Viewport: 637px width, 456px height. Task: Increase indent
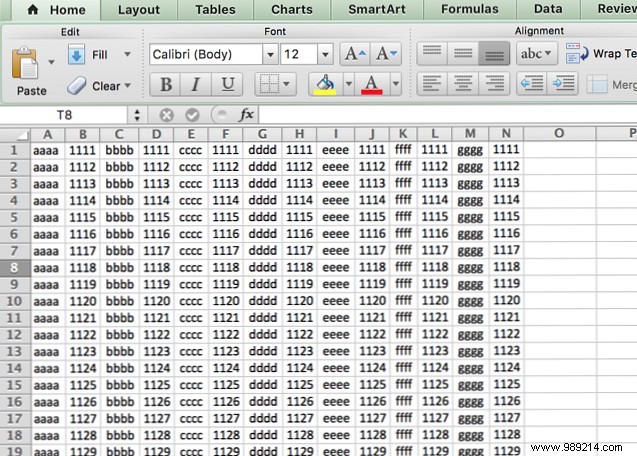tap(563, 83)
